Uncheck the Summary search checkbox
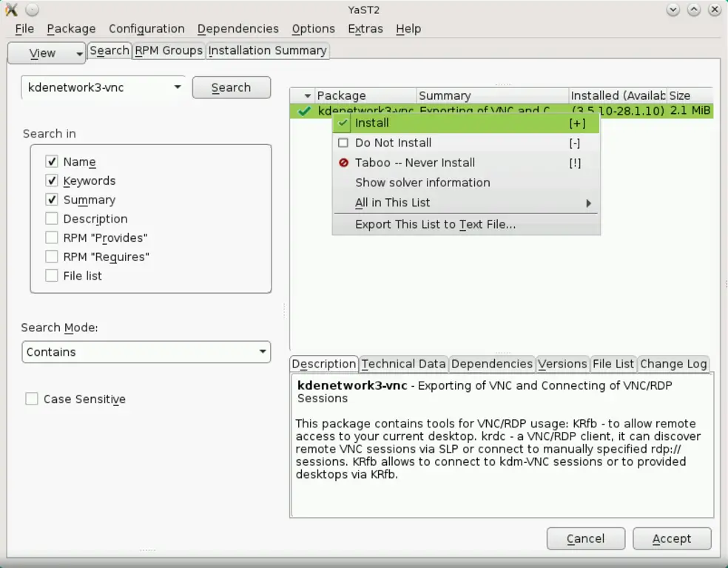 [x=52, y=200]
